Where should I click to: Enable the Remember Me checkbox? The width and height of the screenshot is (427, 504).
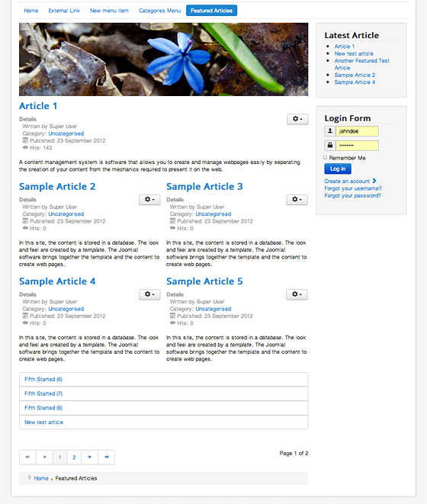pos(325,158)
